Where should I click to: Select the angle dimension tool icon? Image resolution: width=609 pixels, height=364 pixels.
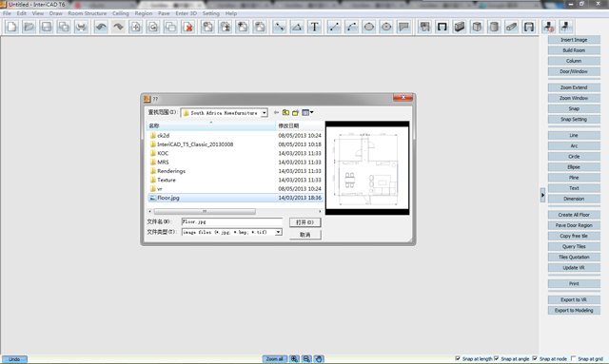click(297, 27)
